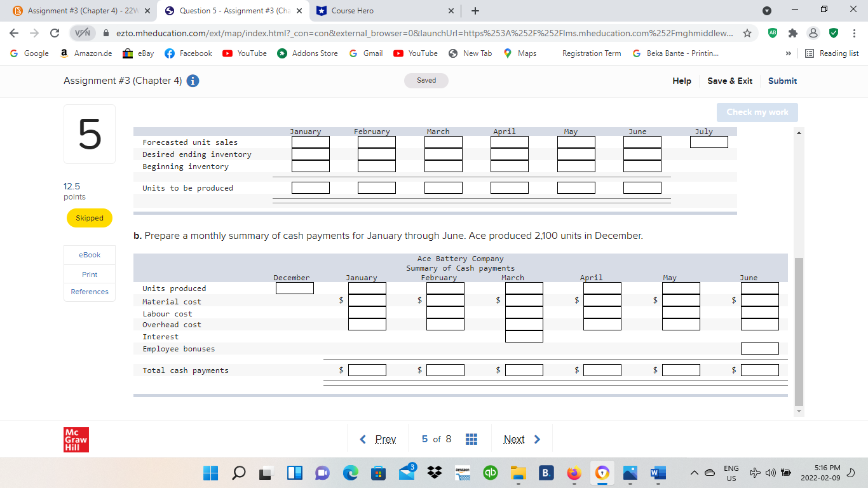This screenshot has width=868, height=488.
Task: Submit the assignment
Action: [782, 81]
